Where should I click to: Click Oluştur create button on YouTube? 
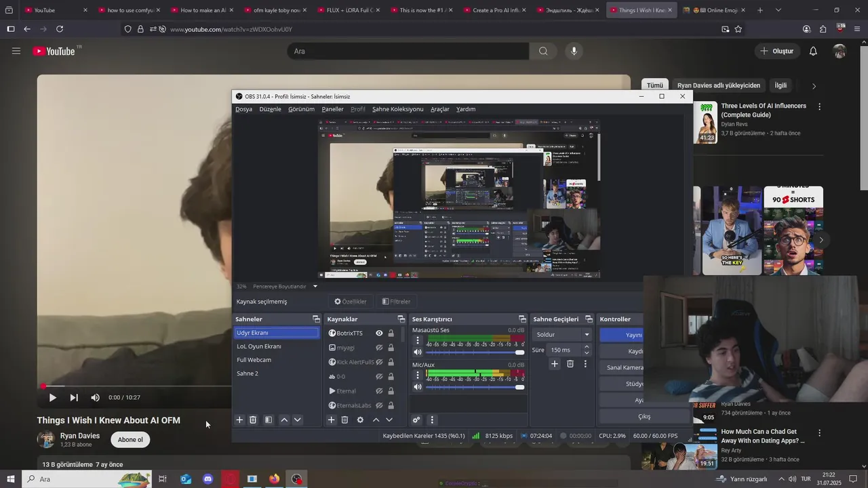[776, 51]
